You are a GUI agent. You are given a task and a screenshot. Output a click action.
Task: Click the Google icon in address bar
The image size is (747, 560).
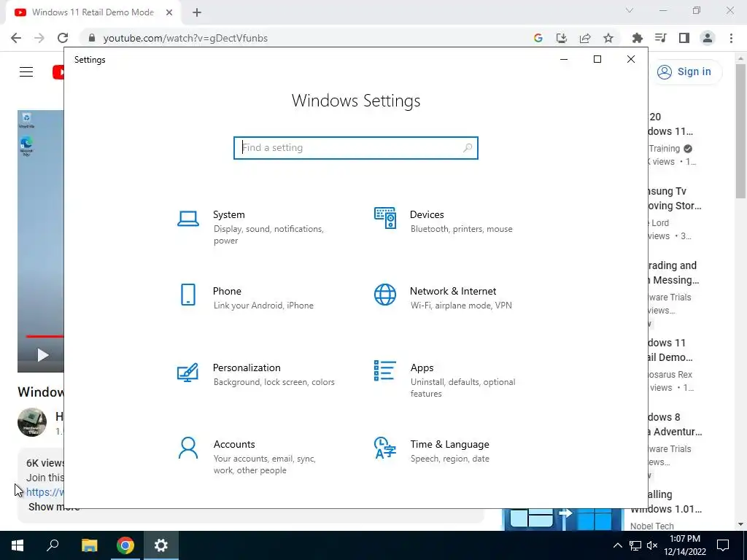tap(538, 38)
